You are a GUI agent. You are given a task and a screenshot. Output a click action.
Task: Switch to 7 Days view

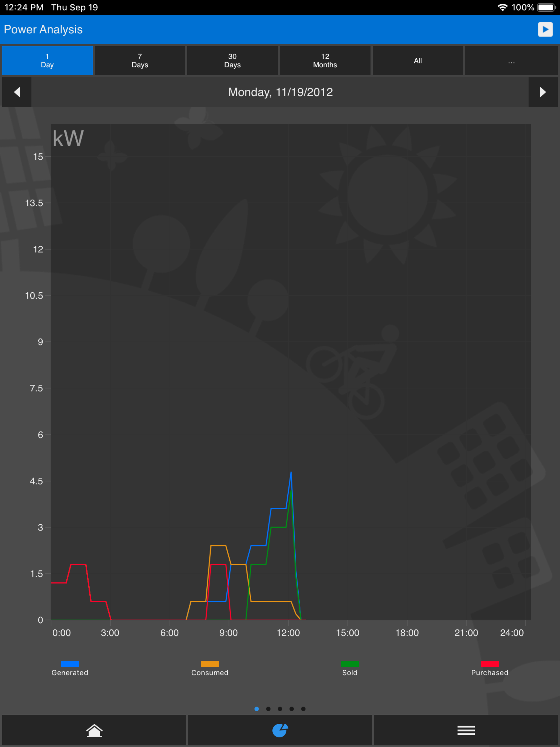click(x=140, y=61)
